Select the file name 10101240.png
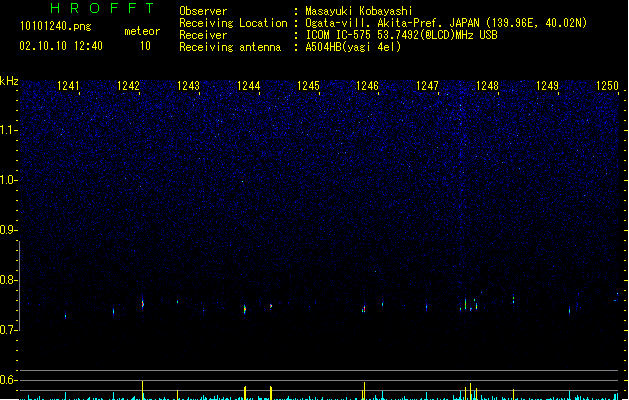The image size is (629, 400). tap(56, 26)
